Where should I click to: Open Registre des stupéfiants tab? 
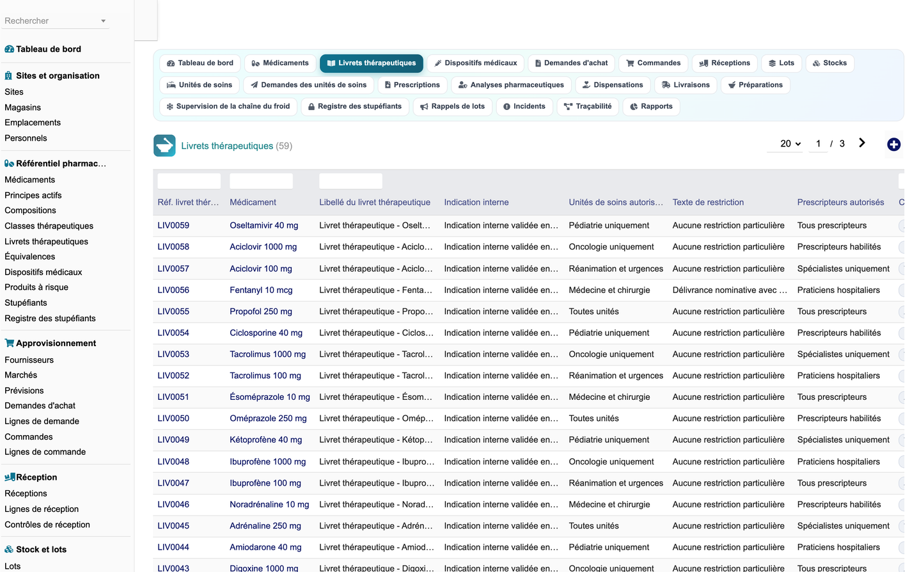[355, 107]
